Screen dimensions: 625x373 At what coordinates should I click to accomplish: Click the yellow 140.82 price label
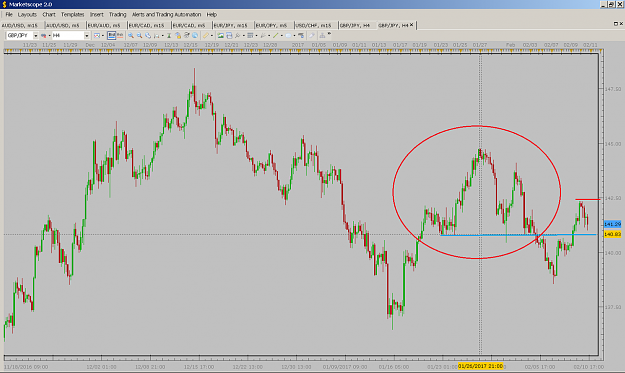(612, 234)
